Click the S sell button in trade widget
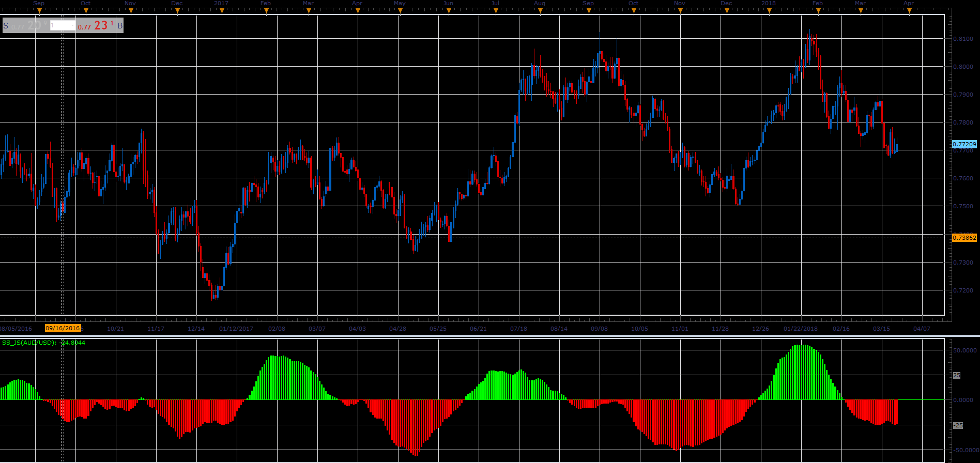The width and height of the screenshot is (980, 463). point(6,25)
